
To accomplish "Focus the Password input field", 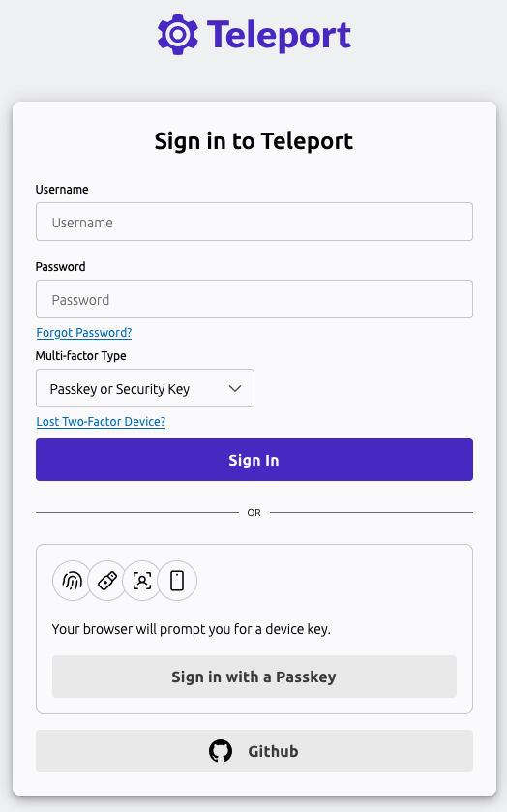I will (x=254, y=299).
